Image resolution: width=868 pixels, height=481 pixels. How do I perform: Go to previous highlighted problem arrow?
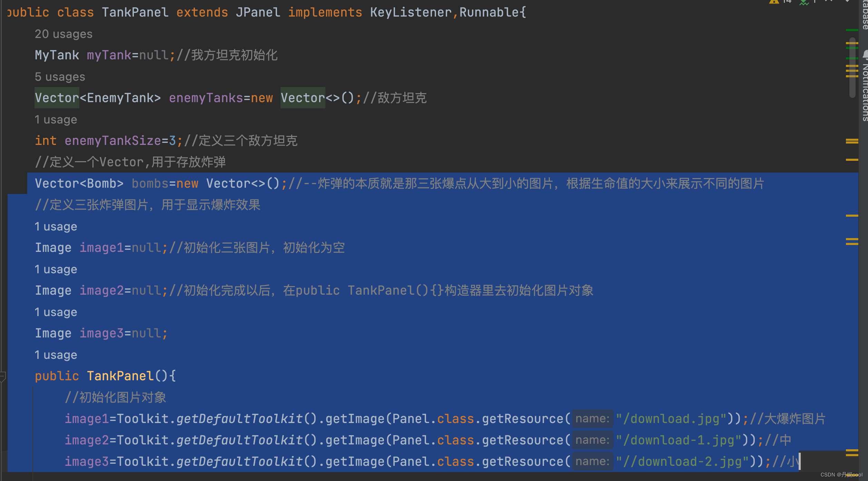pyautogui.click(x=829, y=1)
